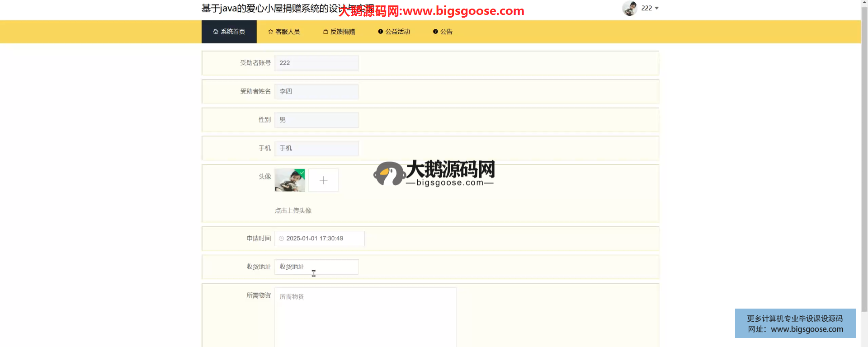This screenshot has width=868, height=347.
Task: Go to the 公益活动 menu item
Action: 394,32
